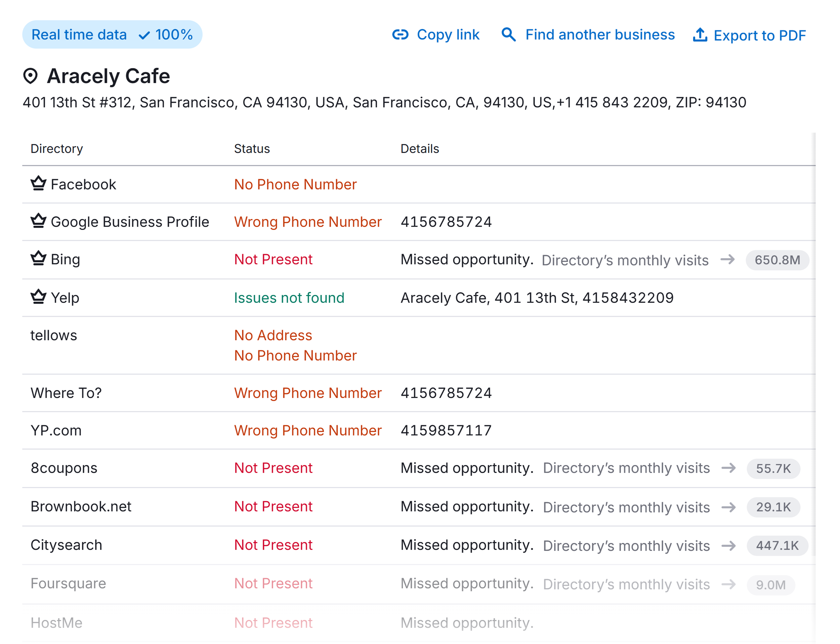Click Directory's monthly visits in Brownbook.net row
This screenshot has width=840, height=644.
pos(626,507)
